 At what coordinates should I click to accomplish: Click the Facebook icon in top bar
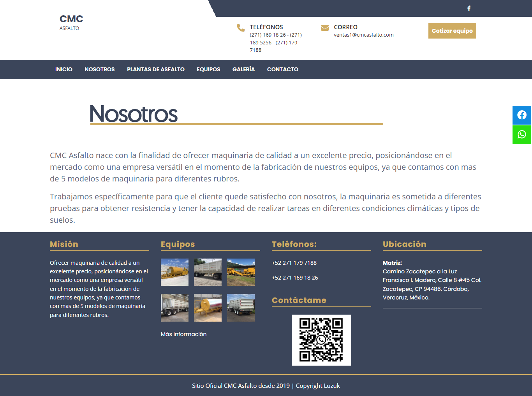pos(469,8)
